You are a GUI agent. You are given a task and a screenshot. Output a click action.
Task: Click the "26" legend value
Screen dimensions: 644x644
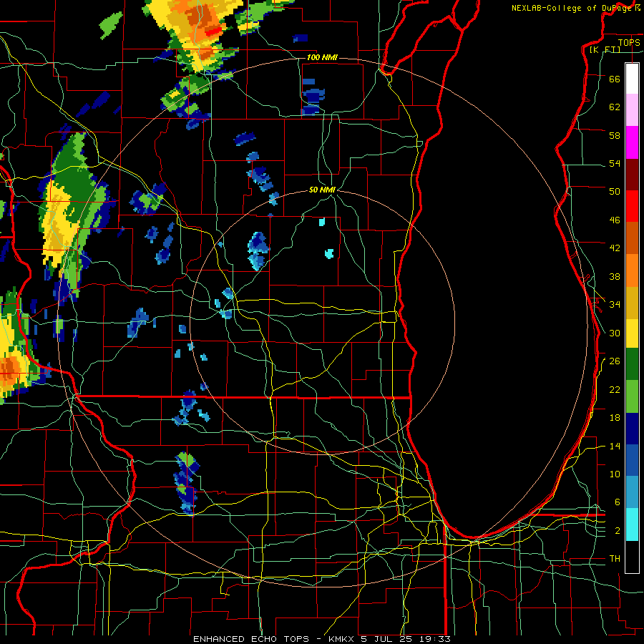pos(615,361)
